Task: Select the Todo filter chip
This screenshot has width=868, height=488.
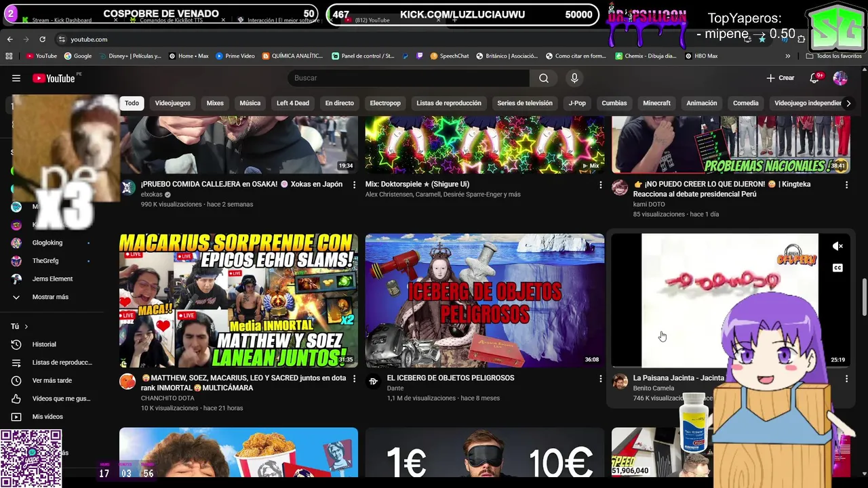Action: [132, 103]
